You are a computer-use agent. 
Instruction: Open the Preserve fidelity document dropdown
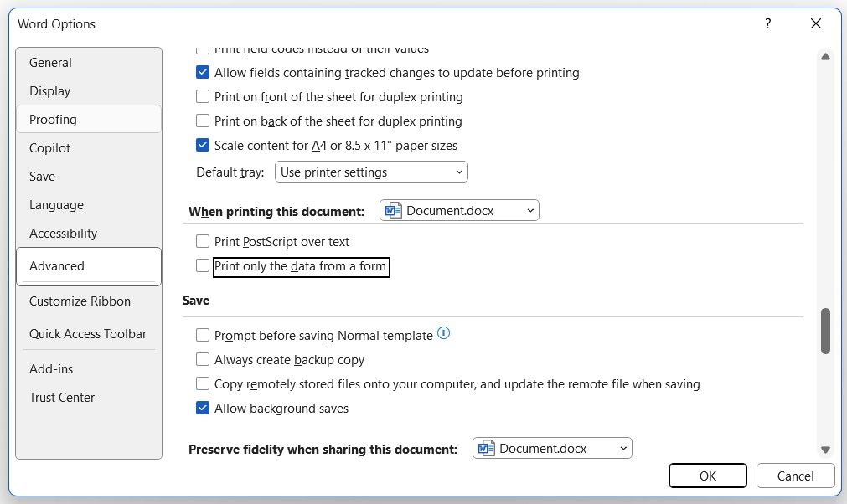552,449
